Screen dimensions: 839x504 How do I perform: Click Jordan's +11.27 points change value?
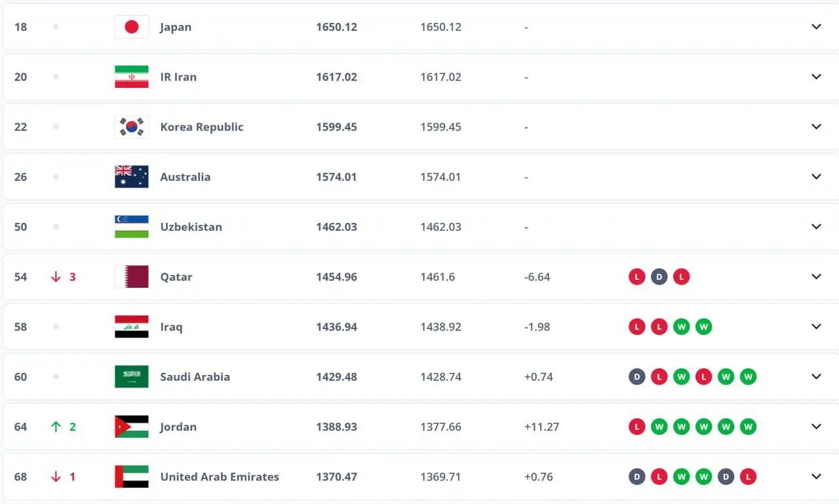541,427
